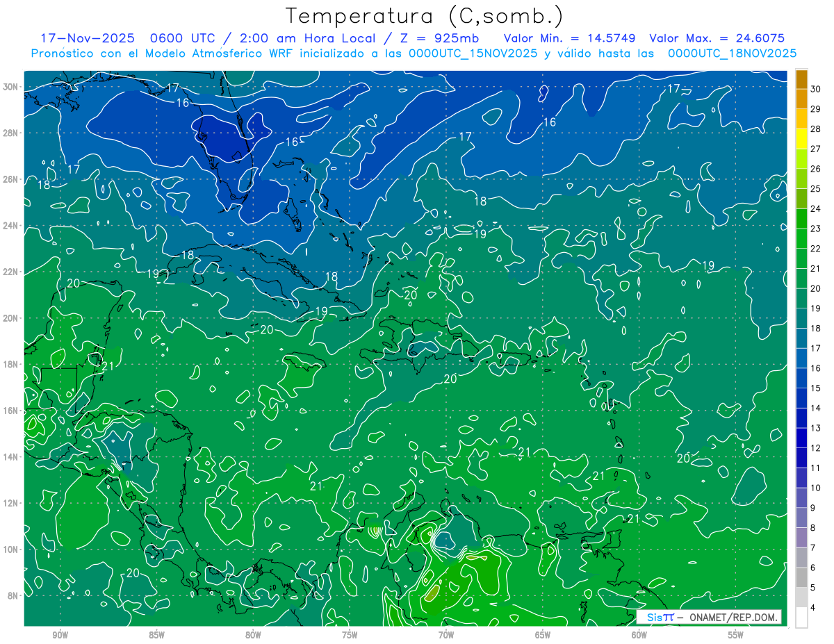This screenshot has width=834, height=644.
Task: Click the color bar scale label "8"
Action: 813,527
